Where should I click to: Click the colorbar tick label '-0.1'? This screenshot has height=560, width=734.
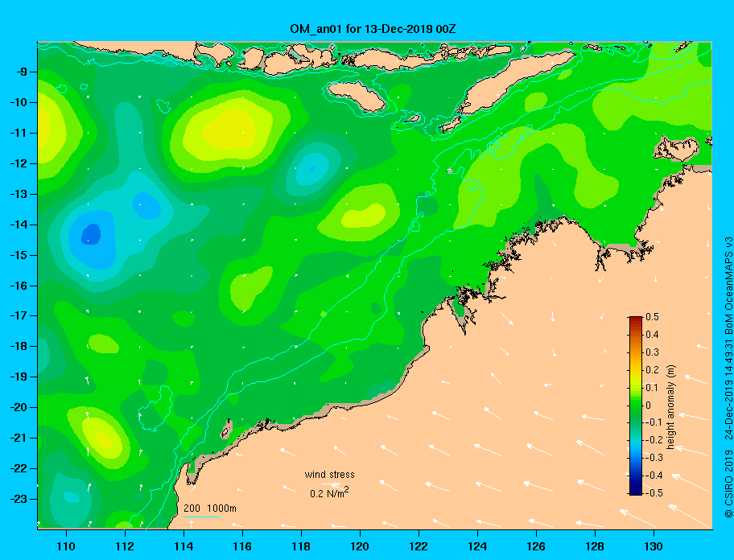(654, 422)
